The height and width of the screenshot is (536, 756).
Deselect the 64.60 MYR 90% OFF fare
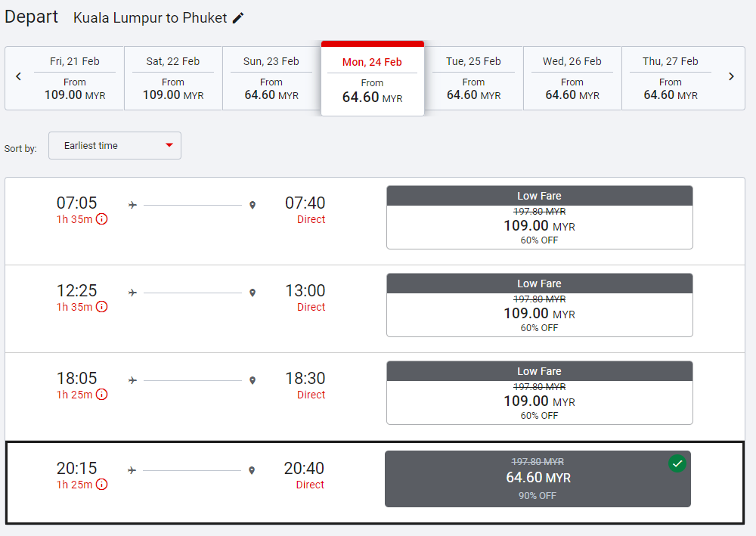(x=538, y=479)
